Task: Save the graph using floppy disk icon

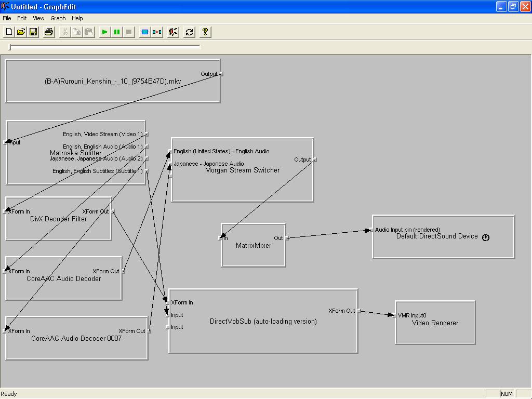Action: click(33, 32)
